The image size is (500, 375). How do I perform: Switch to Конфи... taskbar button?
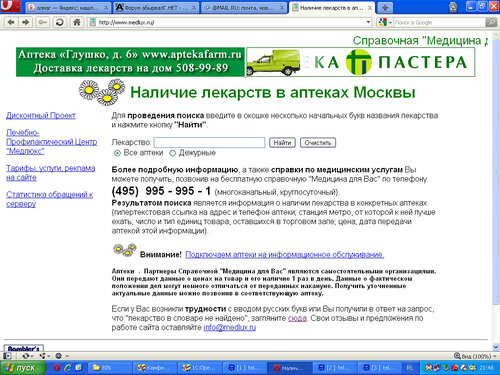pyautogui.click(x=155, y=368)
